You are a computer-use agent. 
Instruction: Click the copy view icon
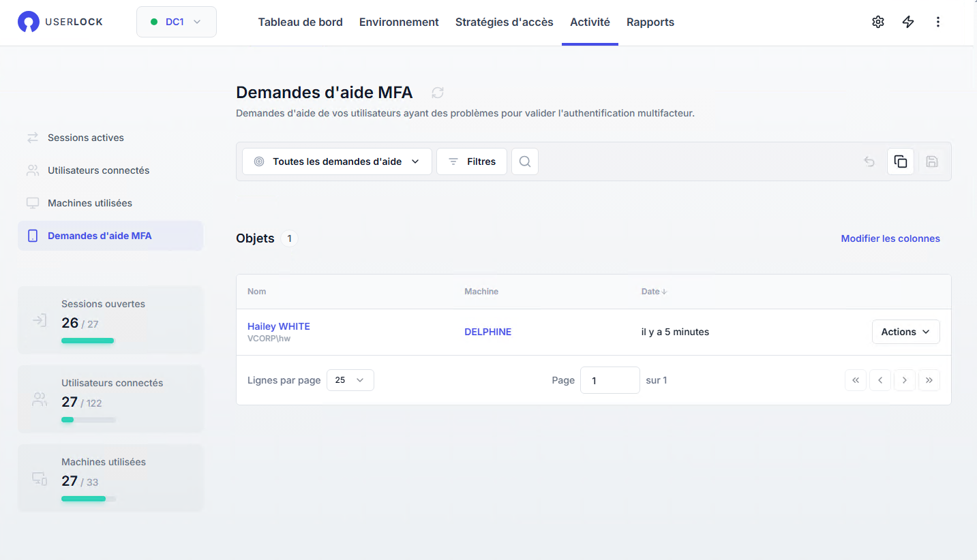point(901,161)
